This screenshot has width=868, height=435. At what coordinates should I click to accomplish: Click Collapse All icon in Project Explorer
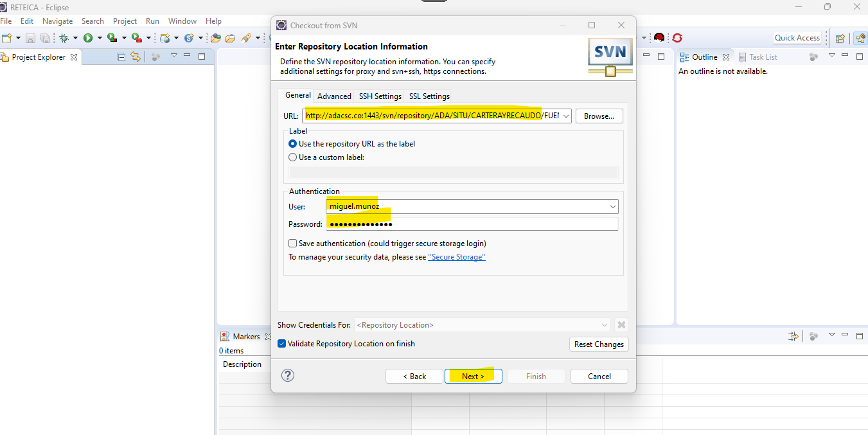121,57
